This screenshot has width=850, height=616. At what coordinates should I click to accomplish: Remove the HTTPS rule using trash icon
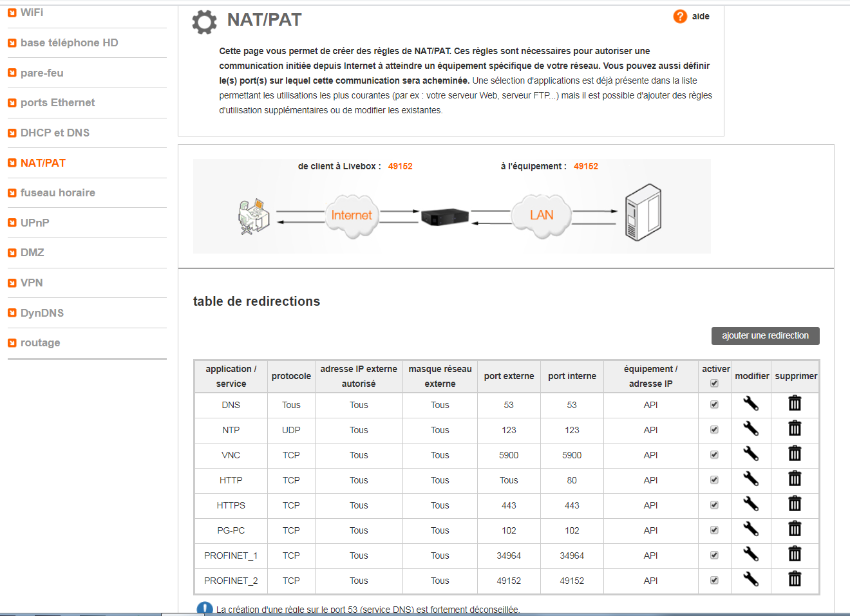click(795, 505)
